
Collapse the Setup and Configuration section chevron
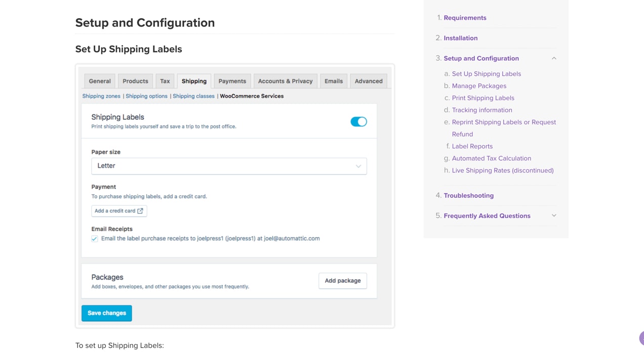pos(554,58)
